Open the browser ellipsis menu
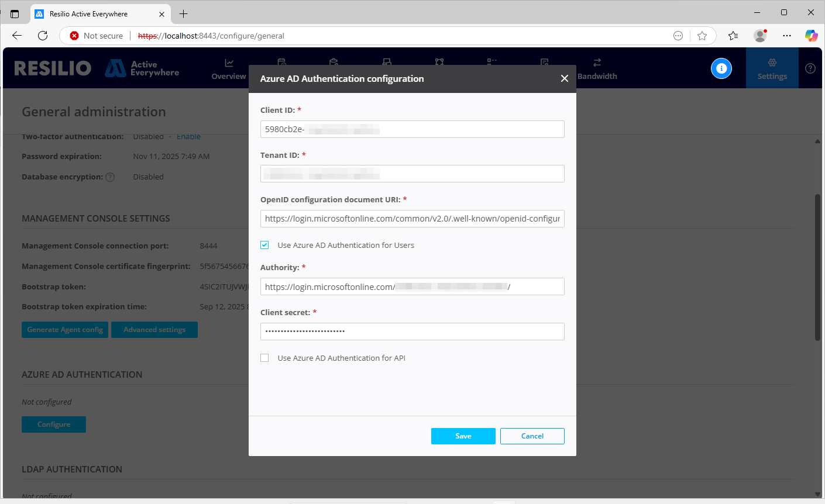This screenshot has width=825, height=504. tap(786, 36)
